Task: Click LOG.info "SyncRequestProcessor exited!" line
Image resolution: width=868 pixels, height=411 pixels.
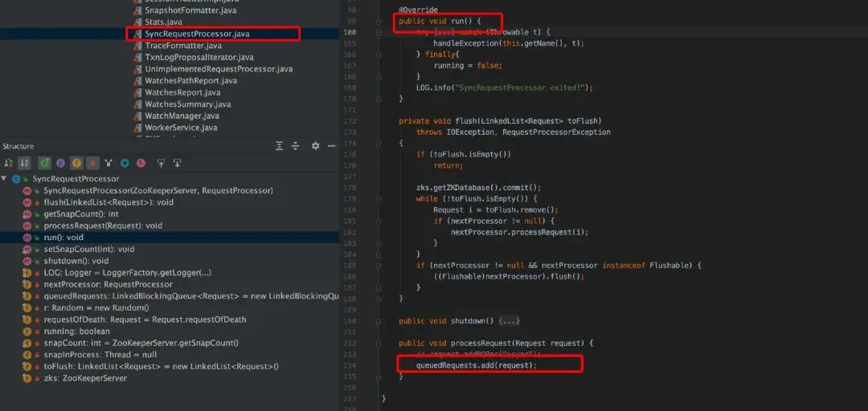Action: [504, 87]
